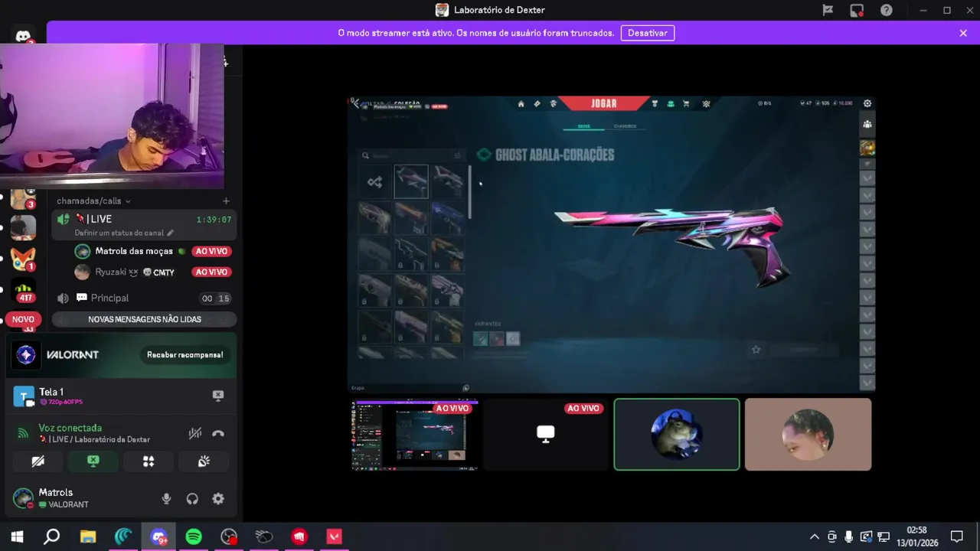Open the VALORANT quest icon
The width and height of the screenshot is (980, 551).
[26, 354]
